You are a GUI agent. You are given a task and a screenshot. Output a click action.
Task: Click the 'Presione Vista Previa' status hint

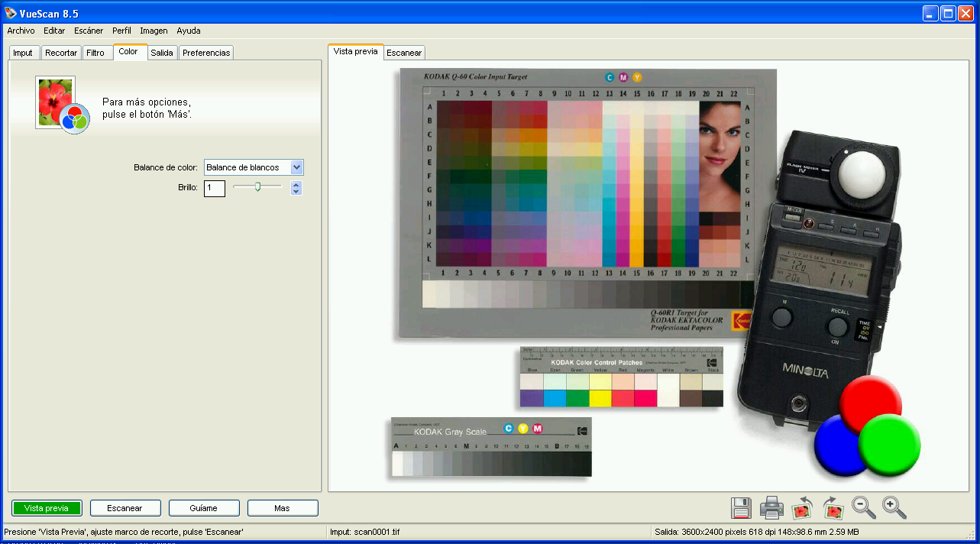point(124,532)
